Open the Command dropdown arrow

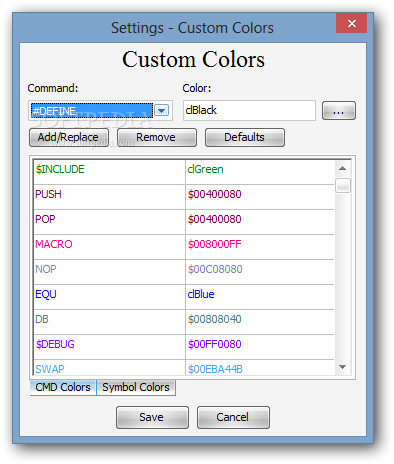click(162, 110)
